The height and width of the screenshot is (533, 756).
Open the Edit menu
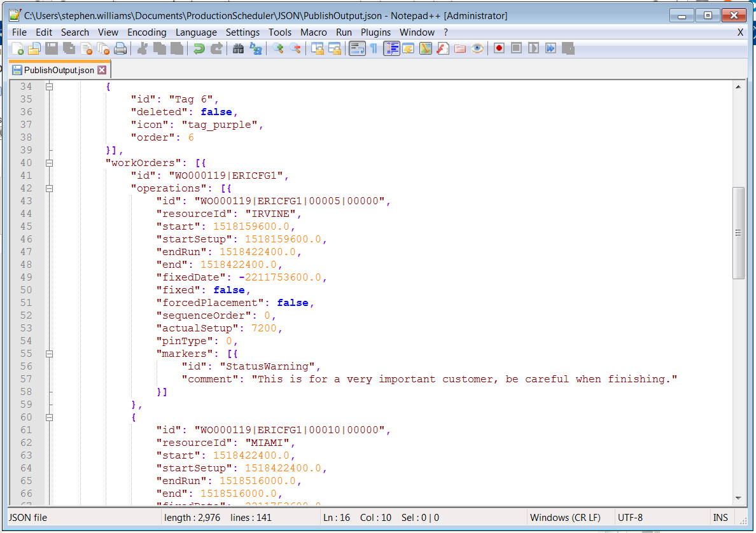tap(44, 32)
